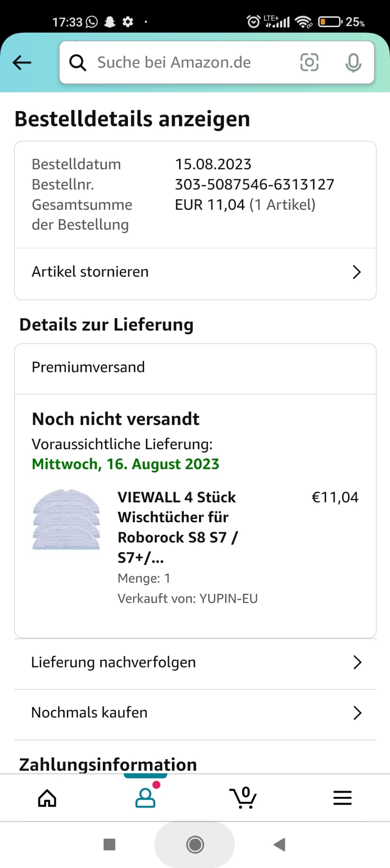Tap the back arrow icon
The image size is (390, 868).
(x=22, y=63)
